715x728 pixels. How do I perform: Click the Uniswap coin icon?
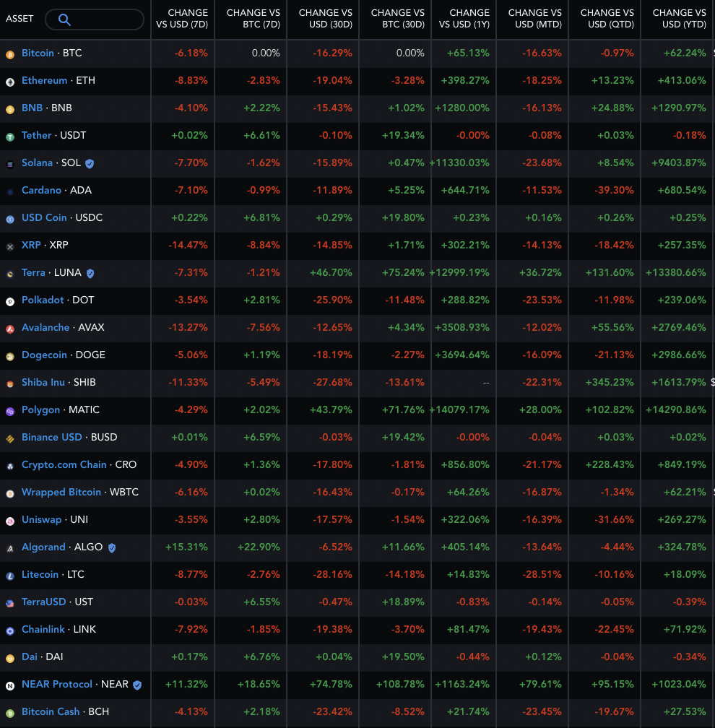point(10,521)
